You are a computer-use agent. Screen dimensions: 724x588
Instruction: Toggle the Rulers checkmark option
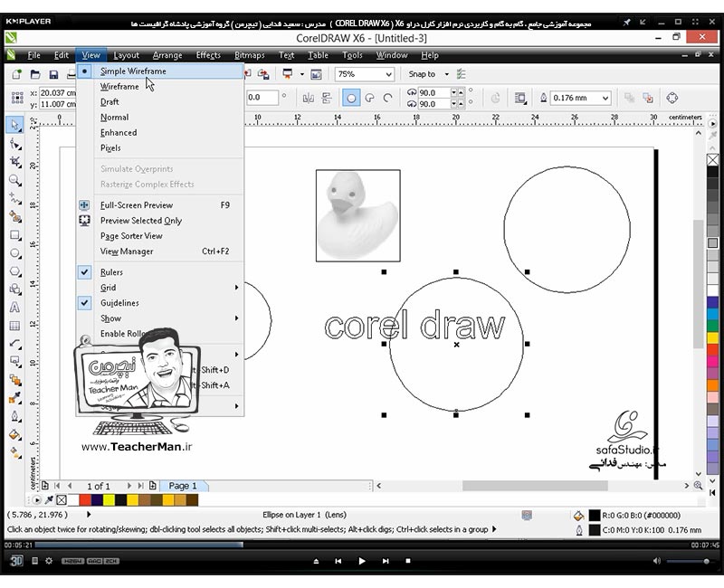pyautogui.click(x=84, y=272)
